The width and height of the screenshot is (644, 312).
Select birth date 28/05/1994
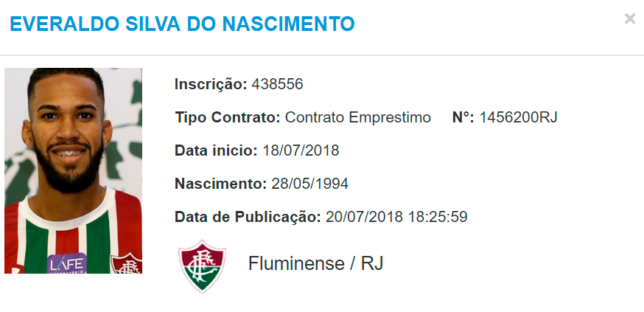pos(309,184)
